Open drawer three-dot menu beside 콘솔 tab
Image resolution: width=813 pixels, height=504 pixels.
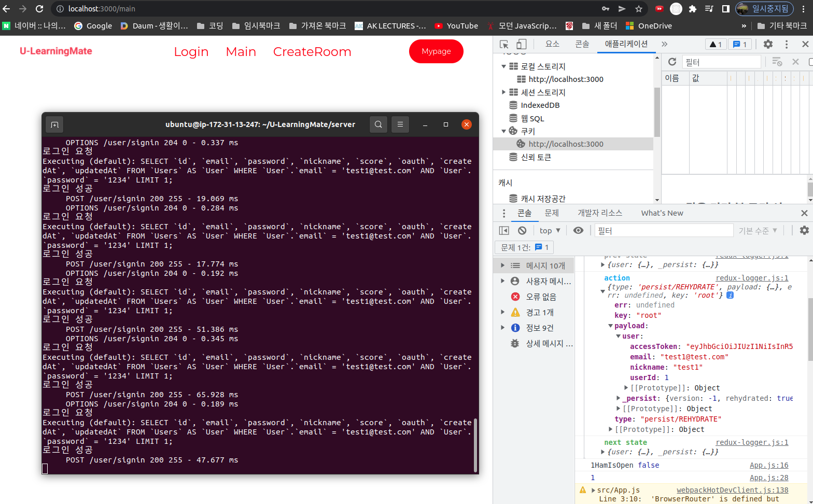coord(503,213)
